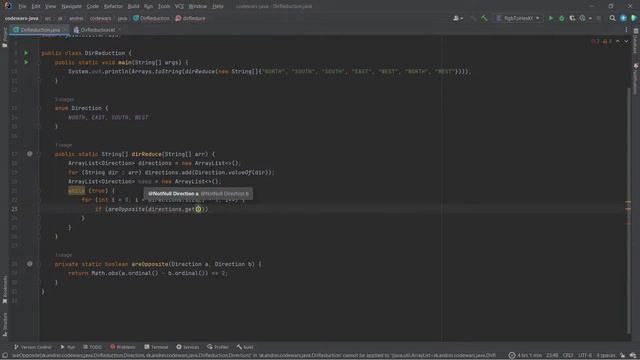
Task: Toggle read-only lock icon in status bar
Action: pos(622,356)
